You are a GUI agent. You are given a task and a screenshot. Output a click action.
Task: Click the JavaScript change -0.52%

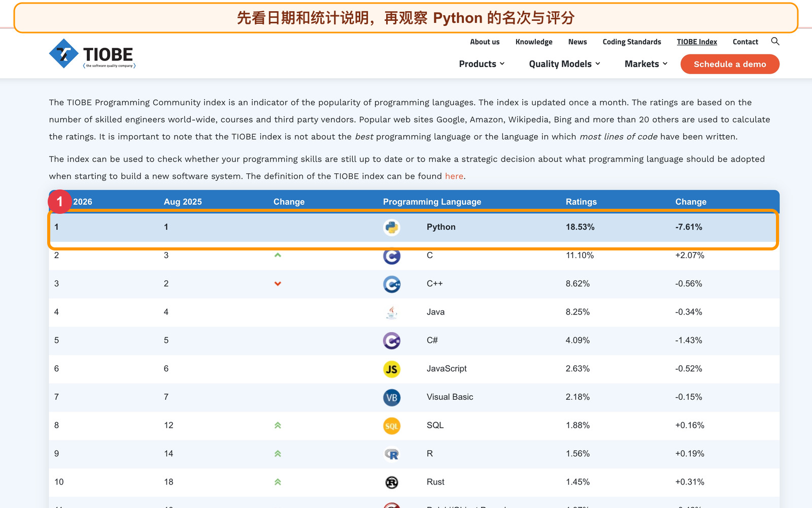689,369
